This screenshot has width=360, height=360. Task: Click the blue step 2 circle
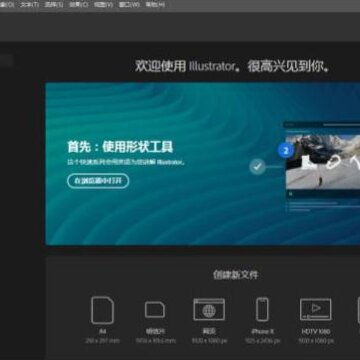[x=286, y=151]
